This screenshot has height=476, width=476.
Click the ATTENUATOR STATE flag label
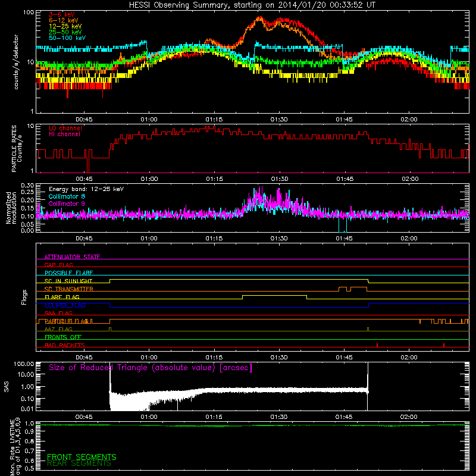pos(72,257)
